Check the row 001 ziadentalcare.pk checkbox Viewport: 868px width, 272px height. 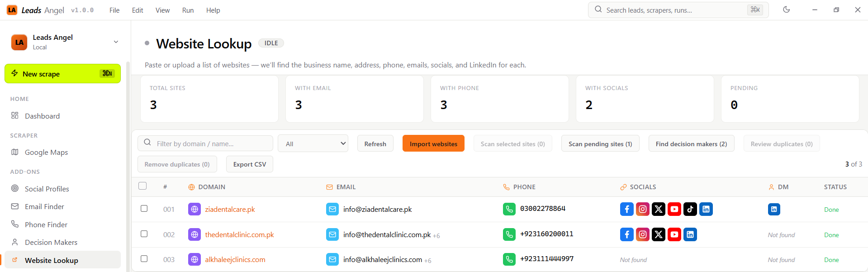(x=144, y=209)
